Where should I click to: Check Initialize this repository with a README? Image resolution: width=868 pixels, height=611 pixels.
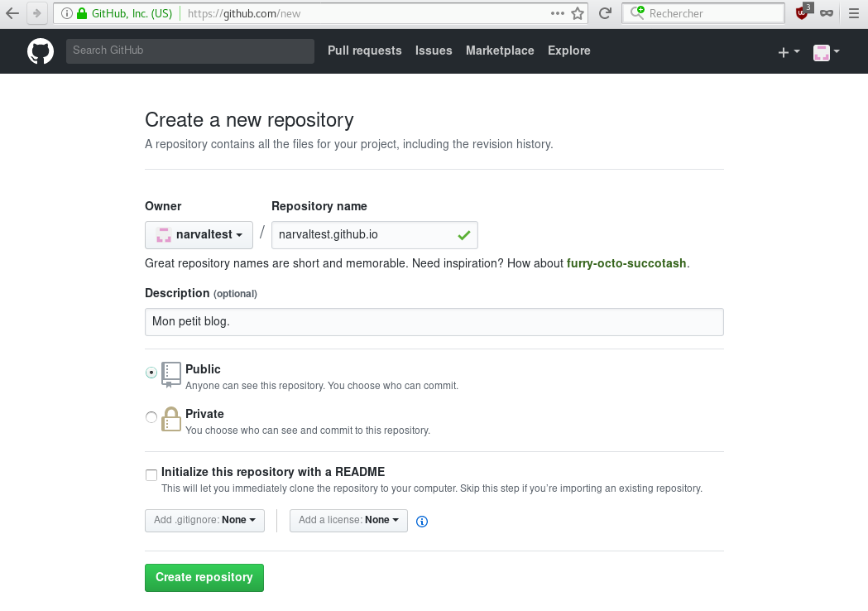151,474
